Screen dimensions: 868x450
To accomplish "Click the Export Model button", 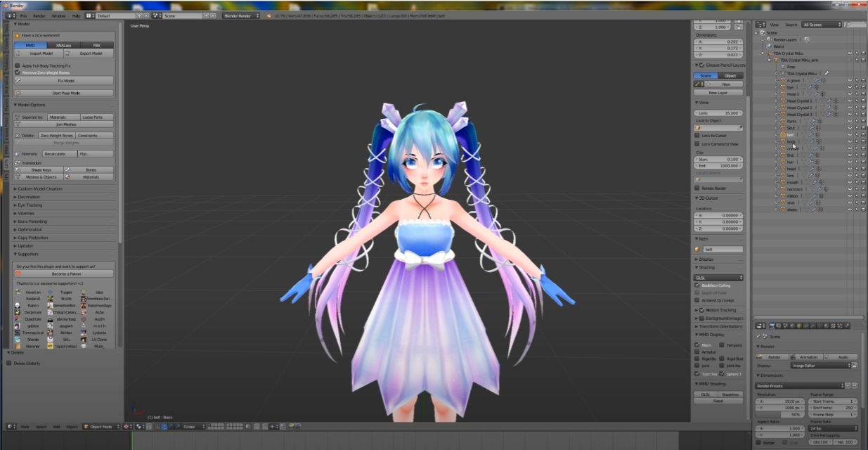I will (89, 53).
